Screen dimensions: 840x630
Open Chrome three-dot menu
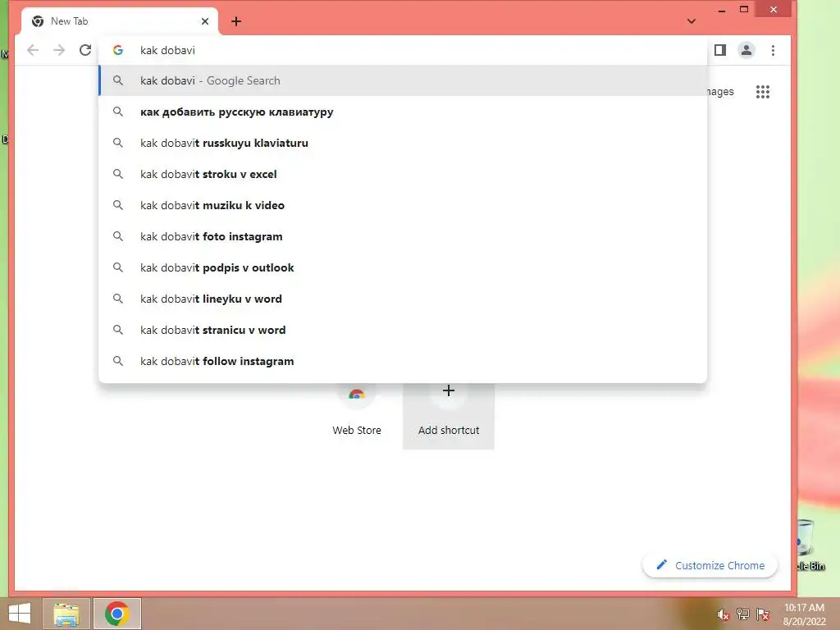(x=773, y=50)
